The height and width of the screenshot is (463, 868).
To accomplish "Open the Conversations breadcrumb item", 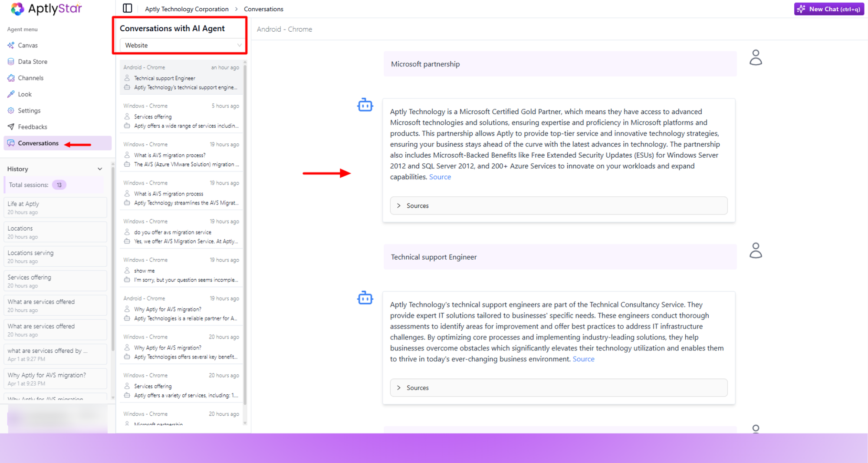I will pyautogui.click(x=263, y=9).
